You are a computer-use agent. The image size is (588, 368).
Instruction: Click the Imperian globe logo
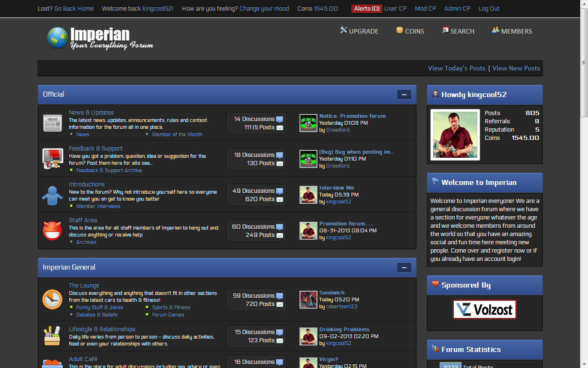coord(57,38)
